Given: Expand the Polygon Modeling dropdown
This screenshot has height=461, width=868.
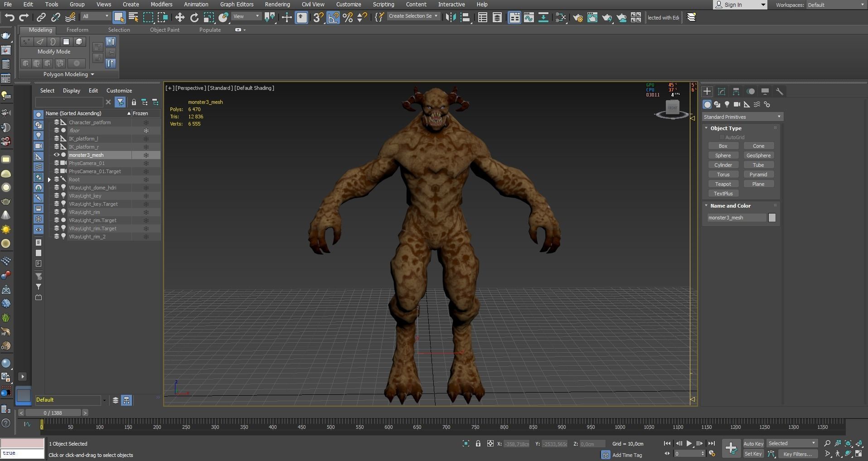Looking at the screenshot, I should click(x=68, y=74).
